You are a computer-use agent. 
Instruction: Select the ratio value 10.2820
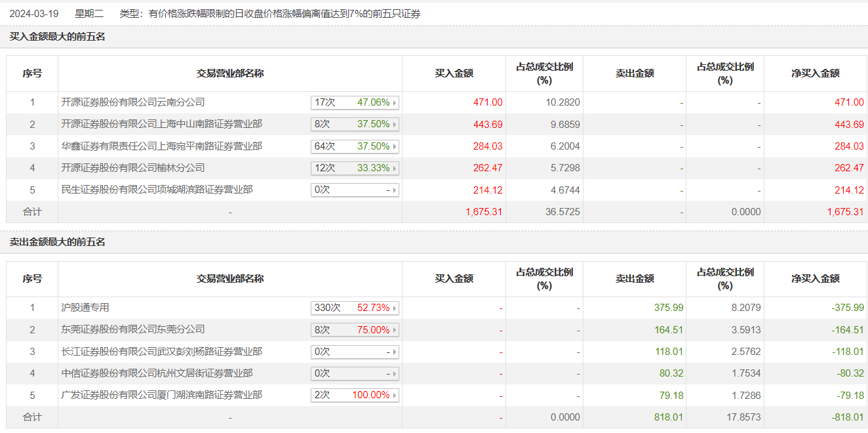pos(562,102)
